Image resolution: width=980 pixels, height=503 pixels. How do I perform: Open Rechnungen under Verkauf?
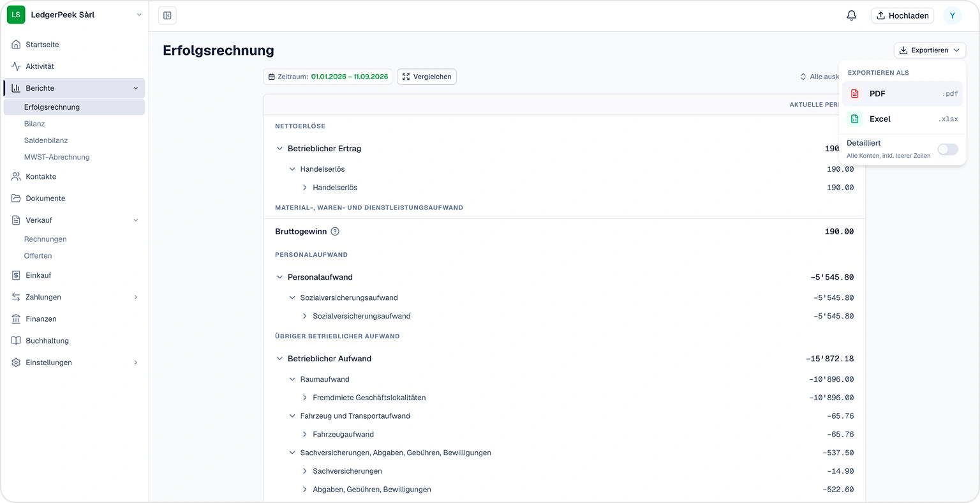74,239
